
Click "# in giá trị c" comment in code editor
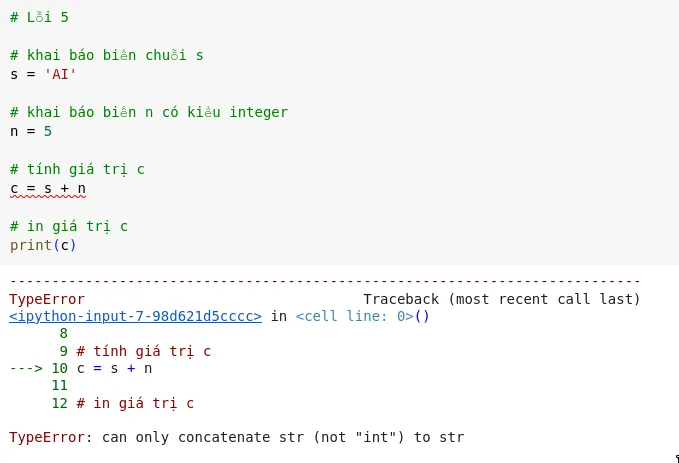point(68,226)
